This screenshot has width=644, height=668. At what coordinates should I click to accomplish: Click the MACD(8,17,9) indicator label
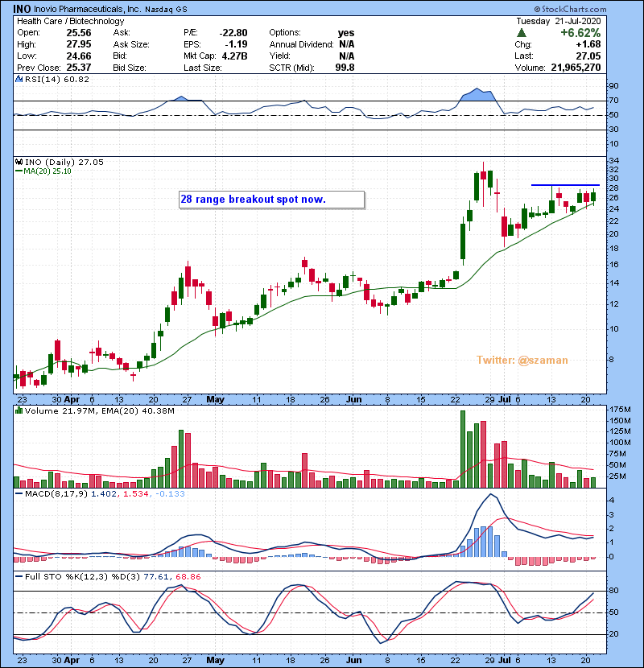56,494
